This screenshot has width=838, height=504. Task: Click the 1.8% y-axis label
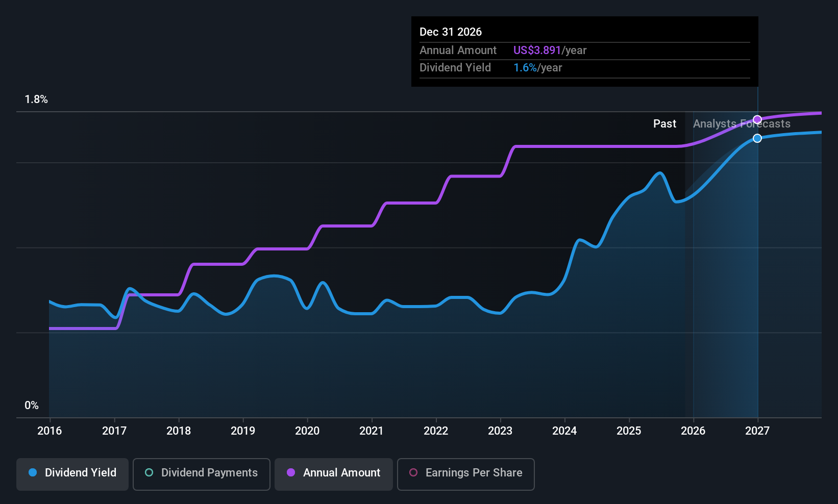coord(36,99)
